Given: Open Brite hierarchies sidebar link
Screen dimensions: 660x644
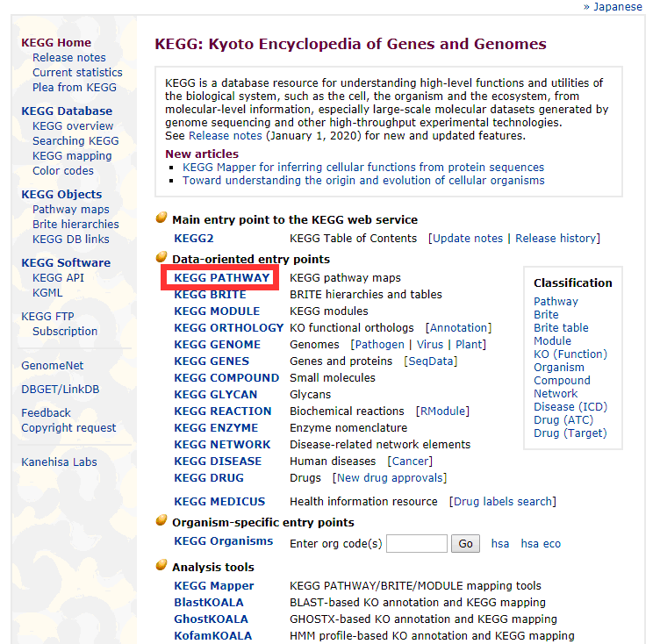Looking at the screenshot, I should (75, 225).
